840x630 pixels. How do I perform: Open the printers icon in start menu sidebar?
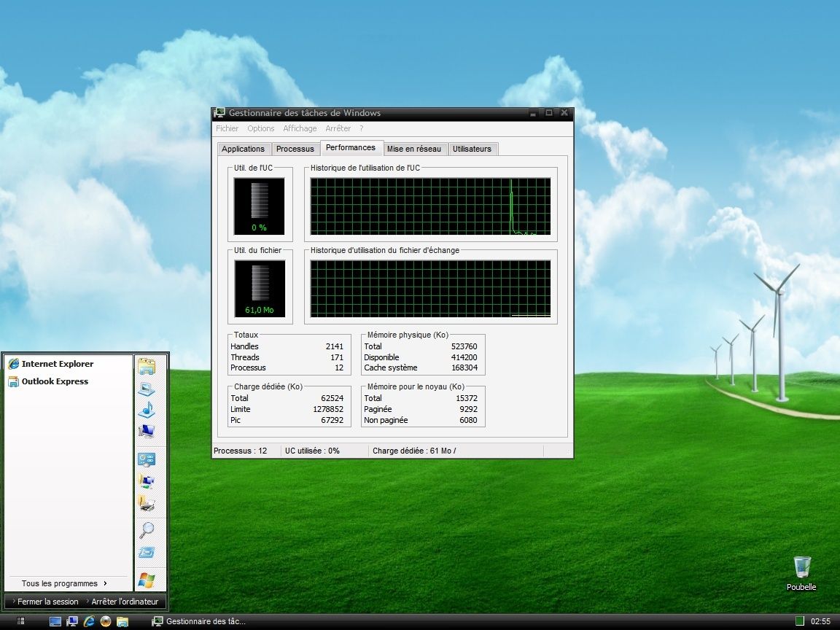pyautogui.click(x=147, y=503)
